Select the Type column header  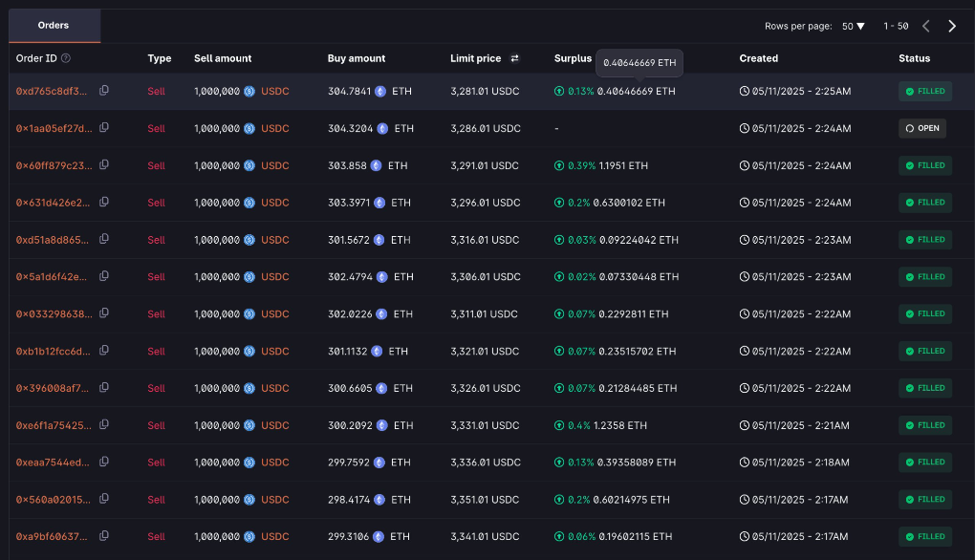tap(160, 58)
